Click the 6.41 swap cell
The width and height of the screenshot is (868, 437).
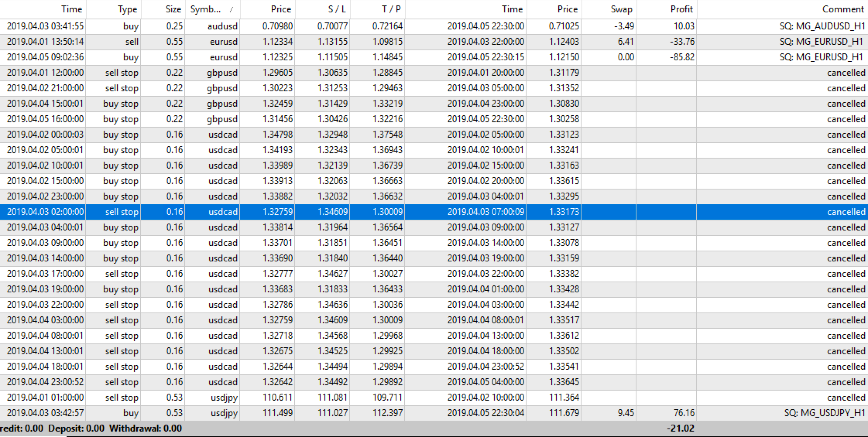click(625, 42)
